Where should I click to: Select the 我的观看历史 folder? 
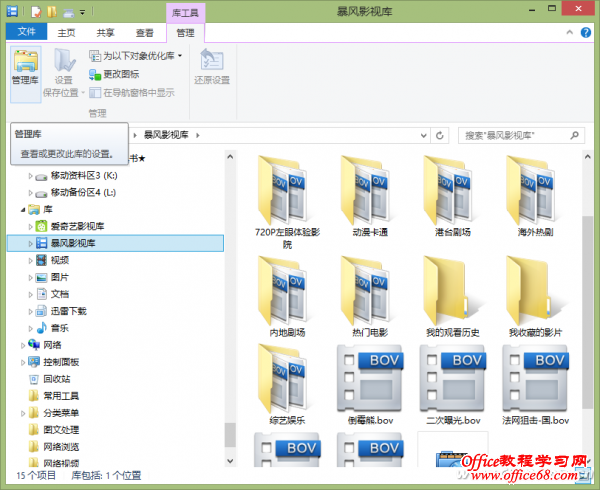452,297
